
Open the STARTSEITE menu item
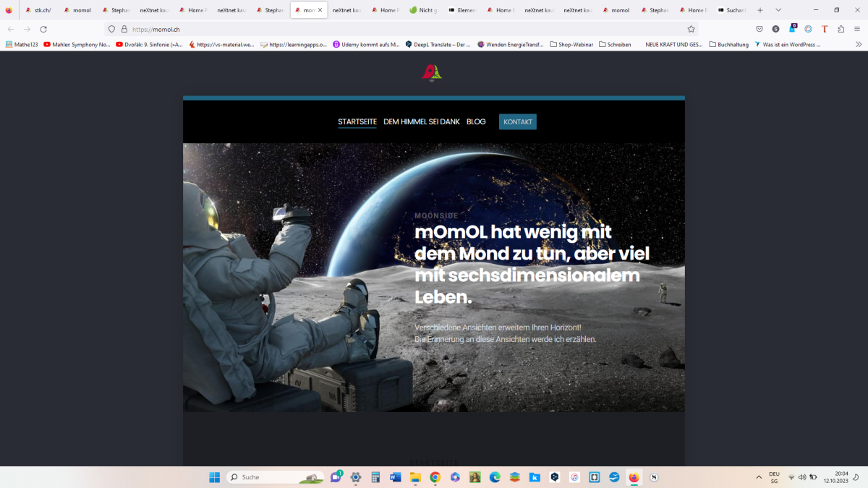pos(357,121)
